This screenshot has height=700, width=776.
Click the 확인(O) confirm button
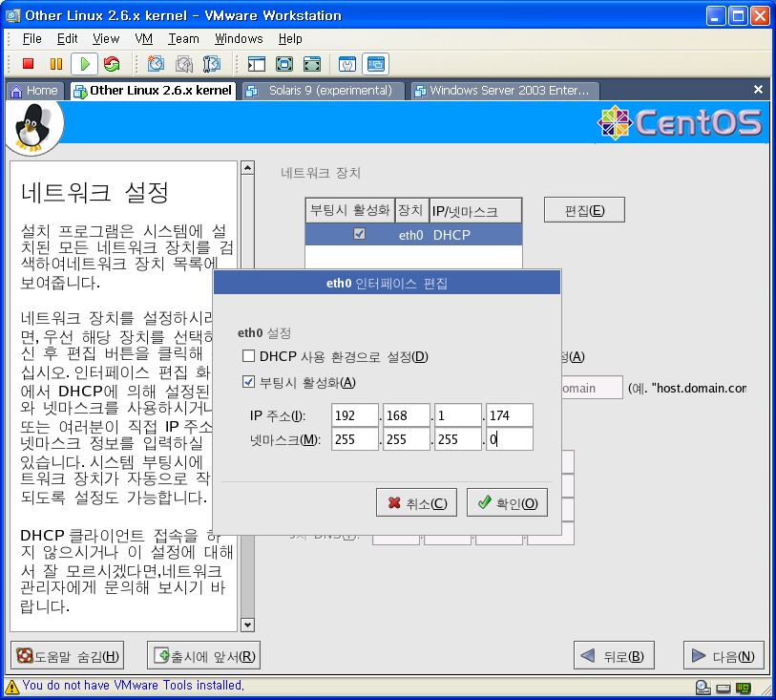[x=506, y=503]
